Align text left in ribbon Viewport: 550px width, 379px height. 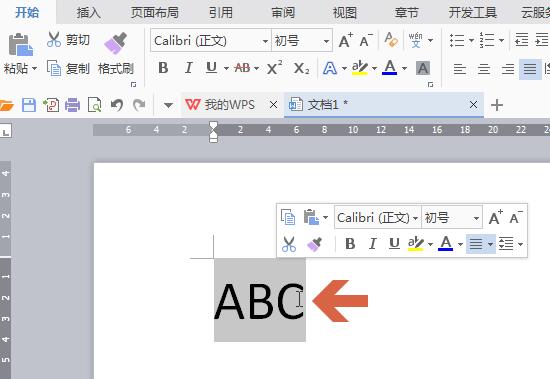[x=460, y=69]
